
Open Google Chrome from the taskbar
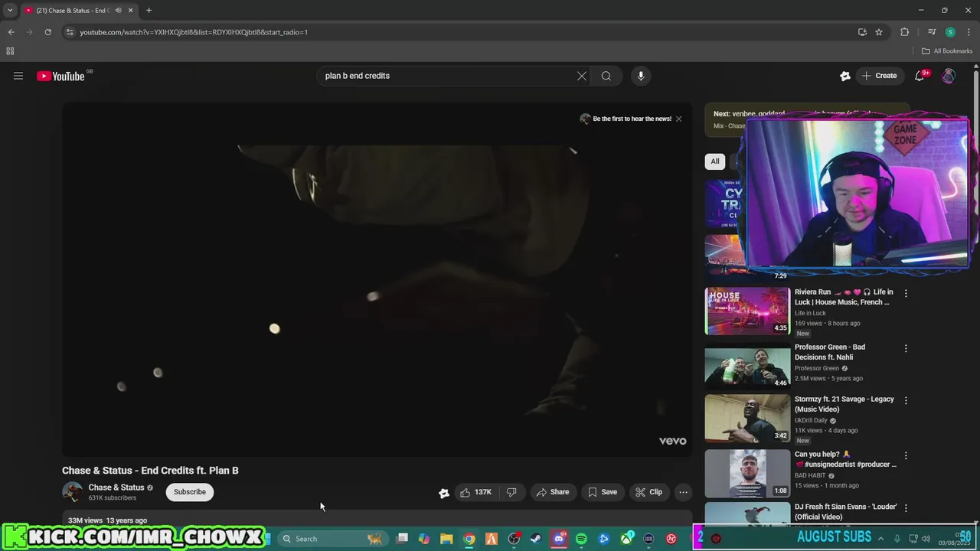pos(469,539)
